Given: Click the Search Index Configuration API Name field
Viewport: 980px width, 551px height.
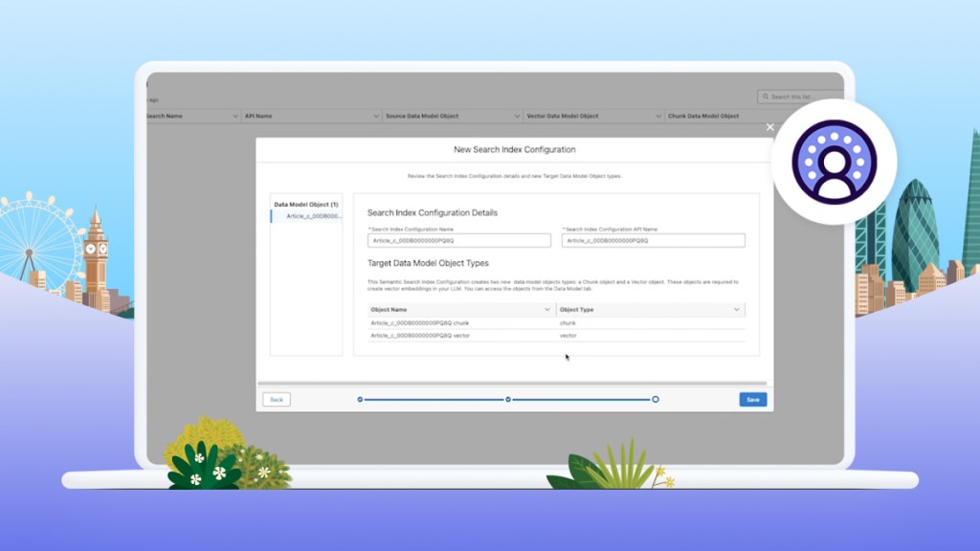Looking at the screenshot, I should 652,240.
